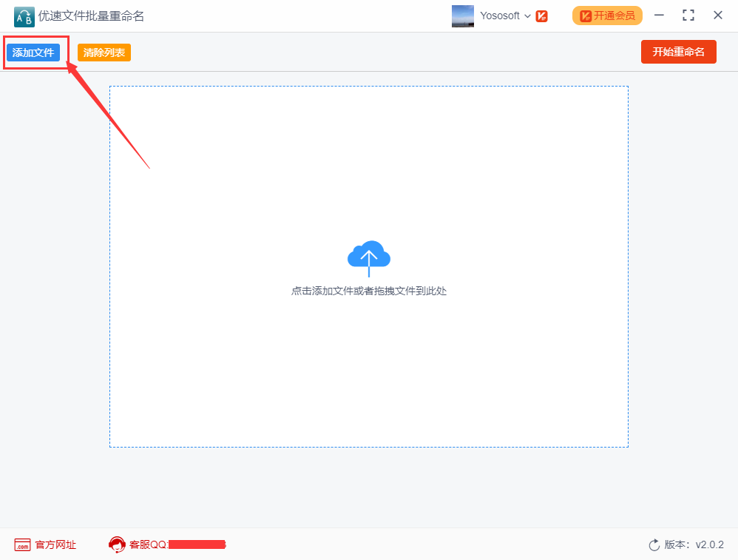Viewport: 738px width, 560px height.
Task: Click the VIP badge next to Yososoft
Action: pyautogui.click(x=542, y=16)
